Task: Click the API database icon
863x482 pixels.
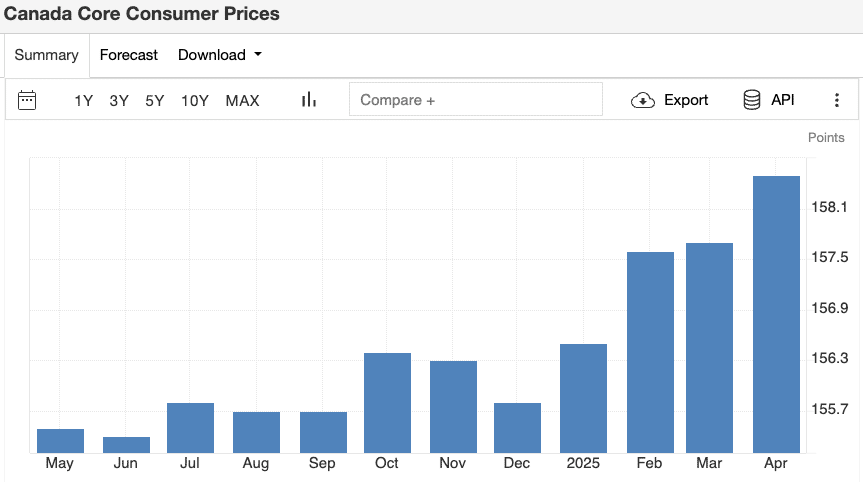Action: 751,100
